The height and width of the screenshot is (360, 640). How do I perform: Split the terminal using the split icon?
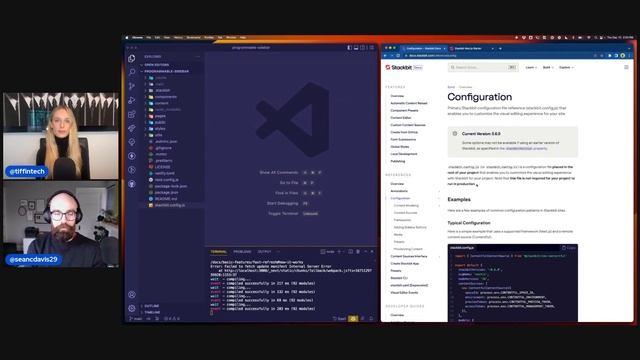pyautogui.click(x=350, y=252)
